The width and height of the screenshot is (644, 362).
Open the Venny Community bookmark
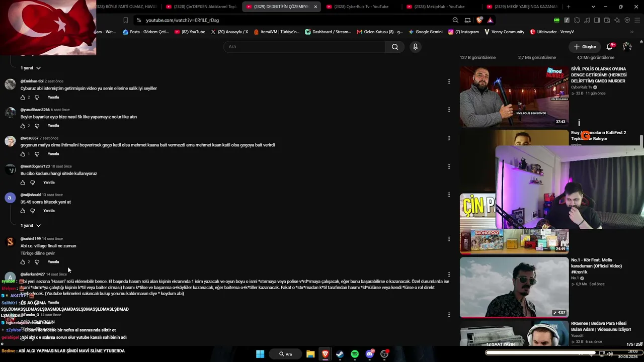[x=504, y=32]
